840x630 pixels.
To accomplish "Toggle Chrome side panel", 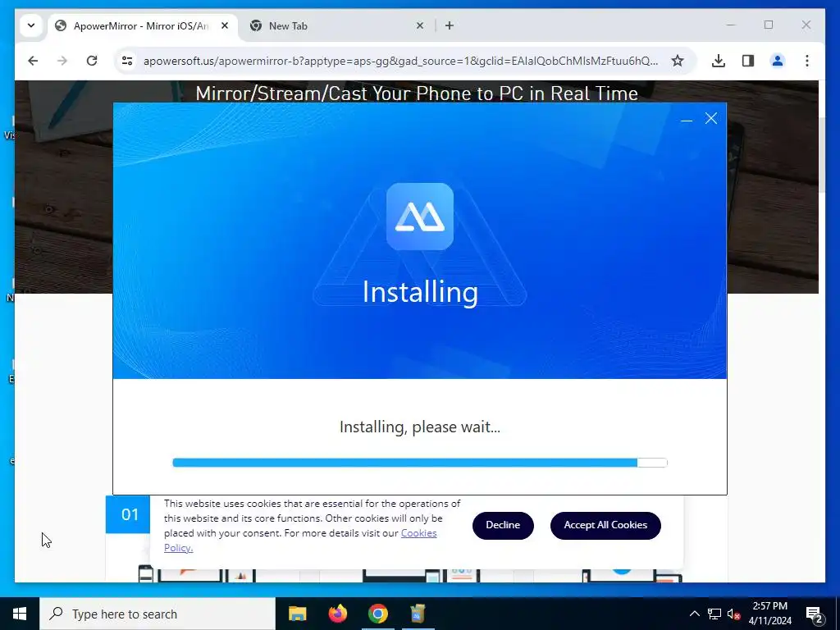I will pos(748,61).
